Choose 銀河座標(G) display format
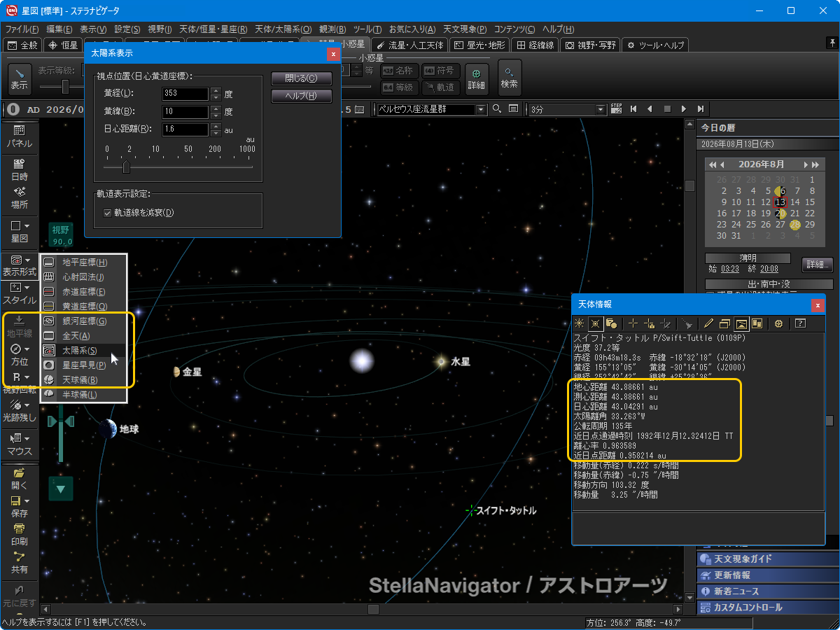This screenshot has height=630, width=840. coord(84,321)
